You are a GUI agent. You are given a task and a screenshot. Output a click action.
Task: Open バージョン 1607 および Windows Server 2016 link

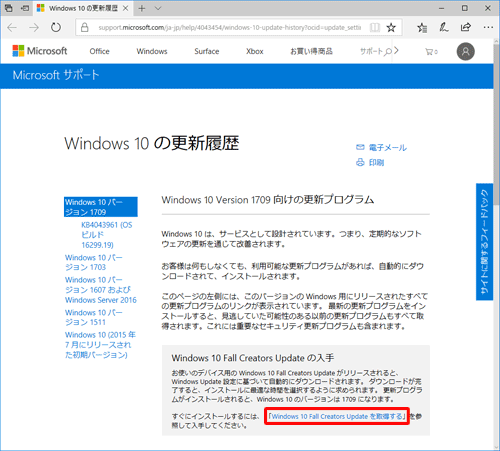101,290
